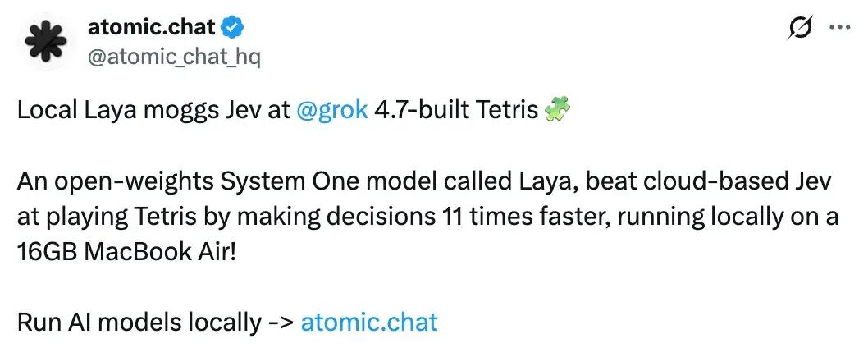Click the "->" arrow before the link
Screen dimensions: 868x348
[x=281, y=323]
